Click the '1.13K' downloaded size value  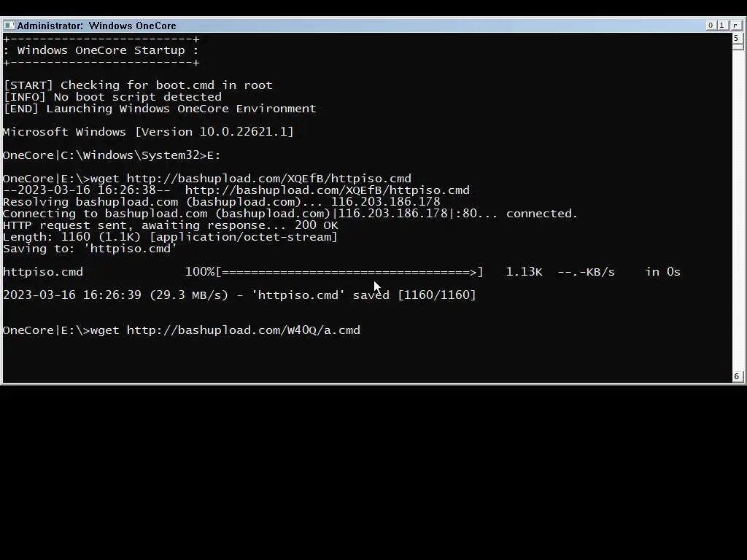[x=524, y=272]
